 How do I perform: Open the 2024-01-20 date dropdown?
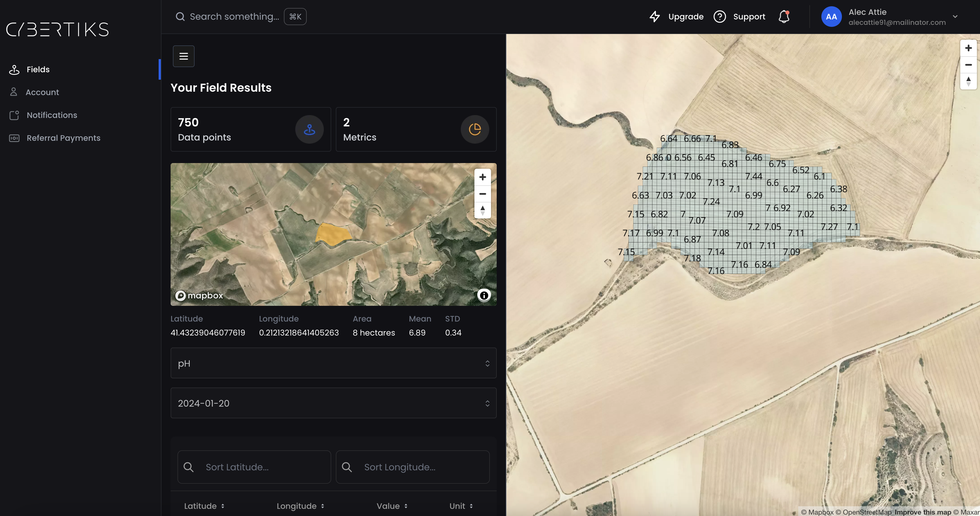[x=334, y=403]
